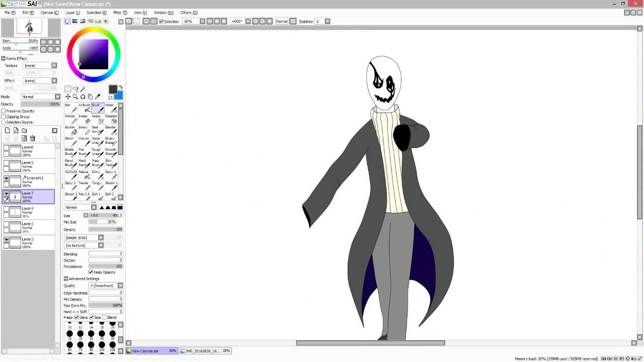Select the Layer3 layer row
Screen dimensions: 644x362
[28, 227]
